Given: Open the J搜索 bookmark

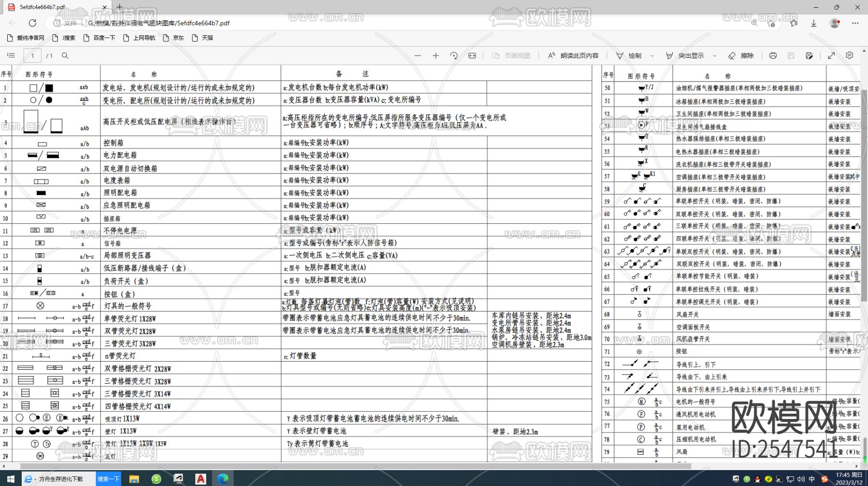Looking at the screenshot, I should (x=64, y=38).
